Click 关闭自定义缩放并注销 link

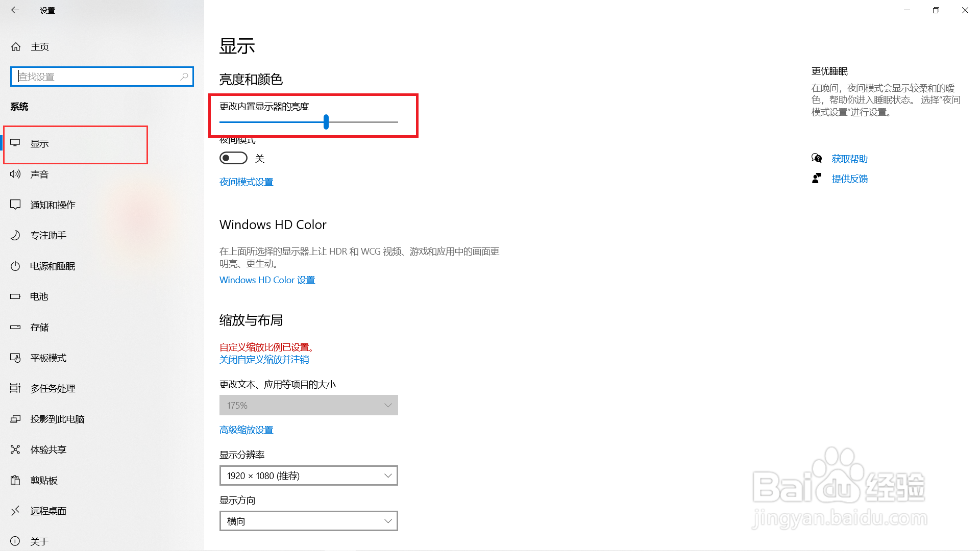tap(264, 360)
